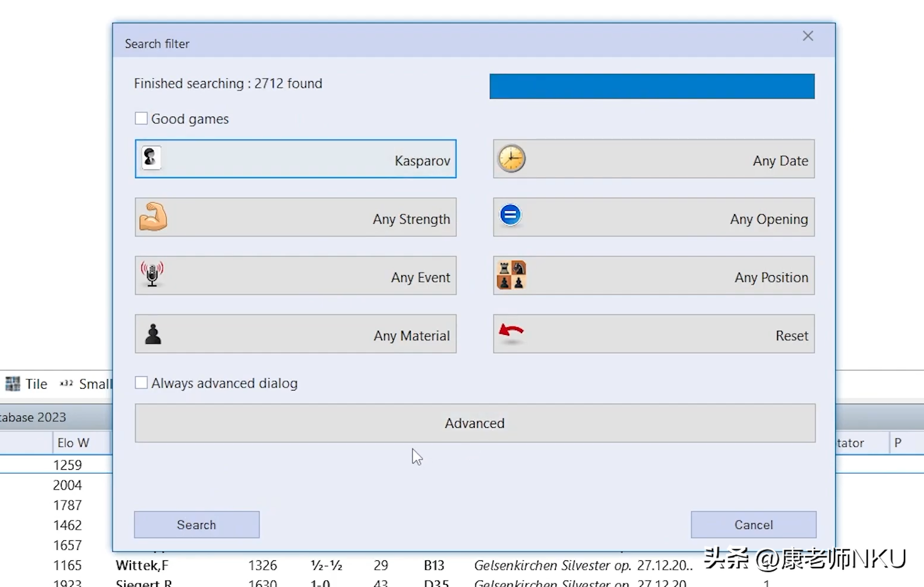Click the ECO code B13
924x587 pixels.
[x=434, y=565]
